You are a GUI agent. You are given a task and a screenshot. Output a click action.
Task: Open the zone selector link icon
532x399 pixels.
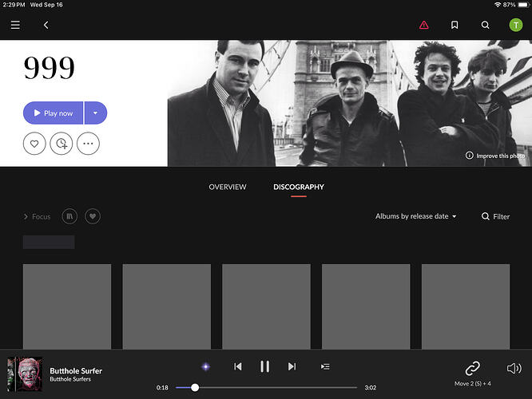(472, 368)
